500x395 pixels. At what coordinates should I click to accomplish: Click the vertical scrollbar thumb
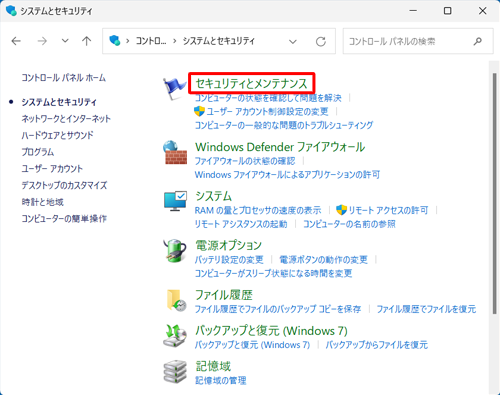coord(494,193)
